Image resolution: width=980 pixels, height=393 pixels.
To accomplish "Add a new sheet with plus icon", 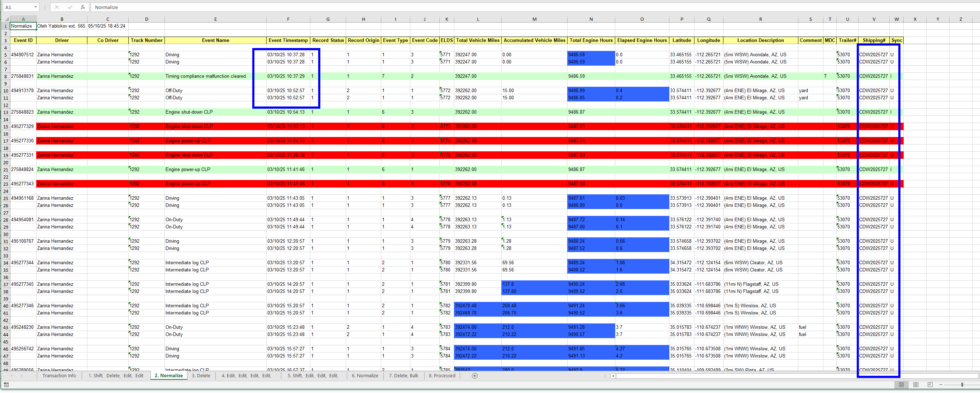I will pyautogui.click(x=474, y=376).
